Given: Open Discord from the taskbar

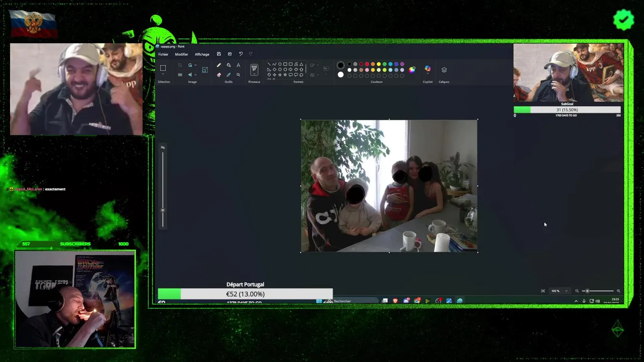Looking at the screenshot, I should pos(406,301).
